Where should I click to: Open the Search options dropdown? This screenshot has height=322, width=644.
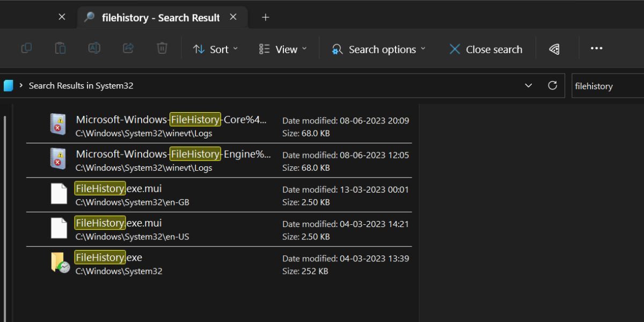click(379, 49)
